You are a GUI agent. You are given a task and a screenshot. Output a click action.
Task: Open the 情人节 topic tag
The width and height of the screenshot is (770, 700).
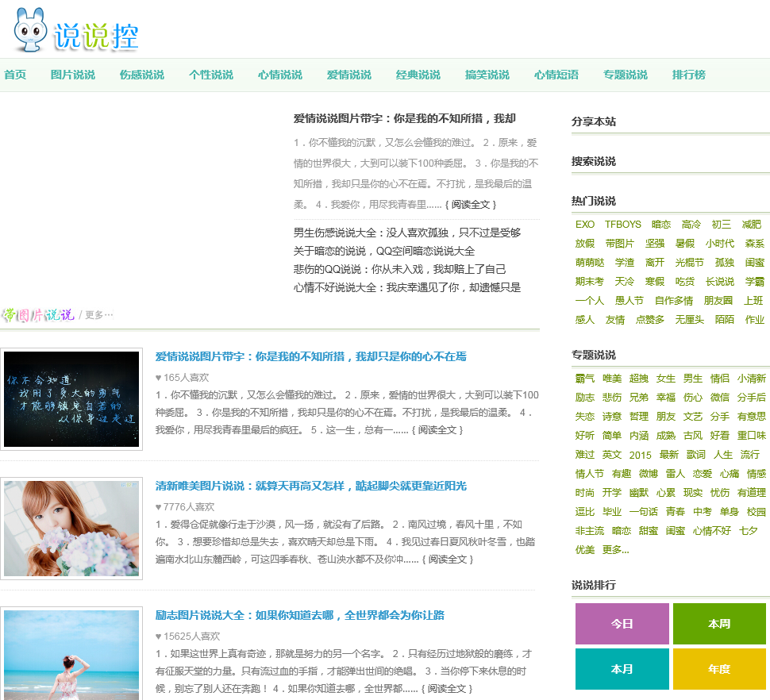pyautogui.click(x=589, y=474)
